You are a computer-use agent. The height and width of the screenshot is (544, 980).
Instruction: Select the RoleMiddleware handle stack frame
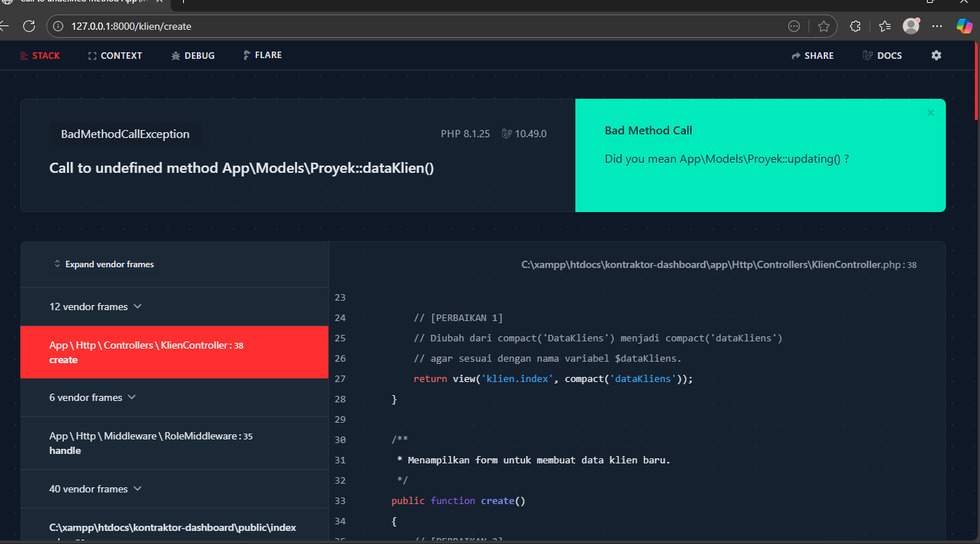coord(151,443)
